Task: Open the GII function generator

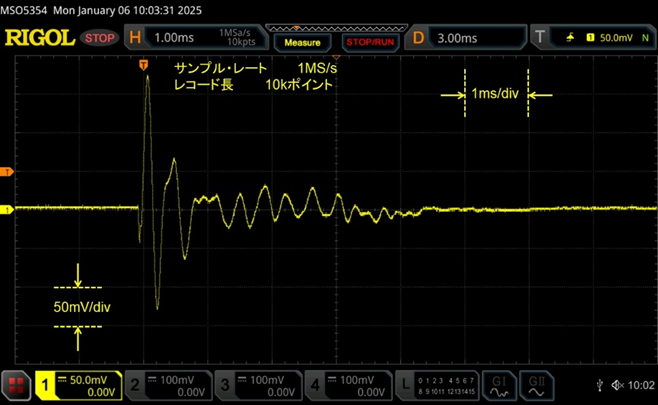Action: click(536, 386)
